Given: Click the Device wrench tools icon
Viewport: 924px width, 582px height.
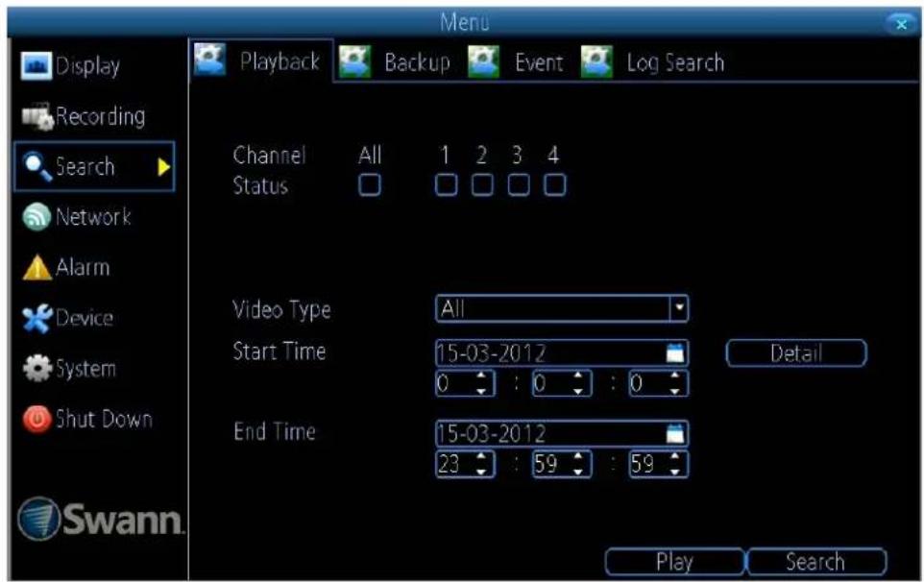Looking at the screenshot, I should point(37,319).
